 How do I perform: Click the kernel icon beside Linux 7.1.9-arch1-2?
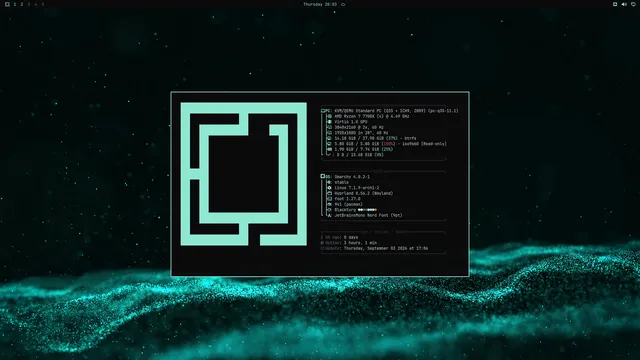tap(329, 188)
